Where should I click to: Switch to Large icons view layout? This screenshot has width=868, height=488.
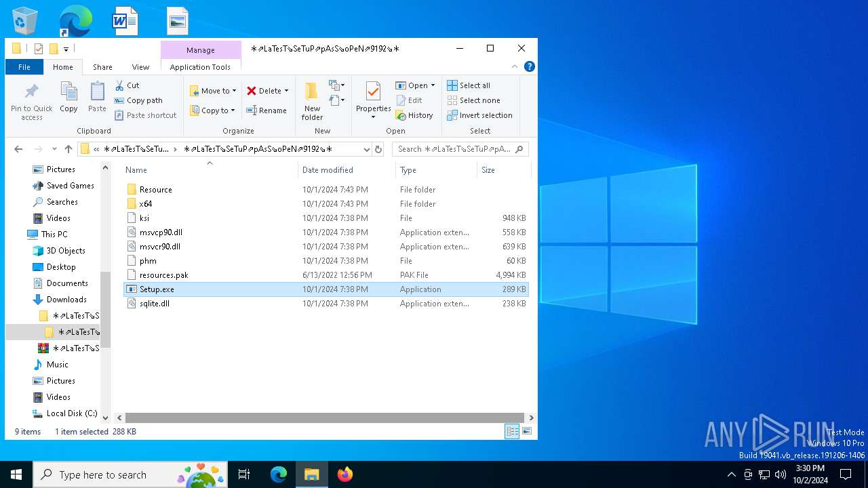click(x=526, y=431)
